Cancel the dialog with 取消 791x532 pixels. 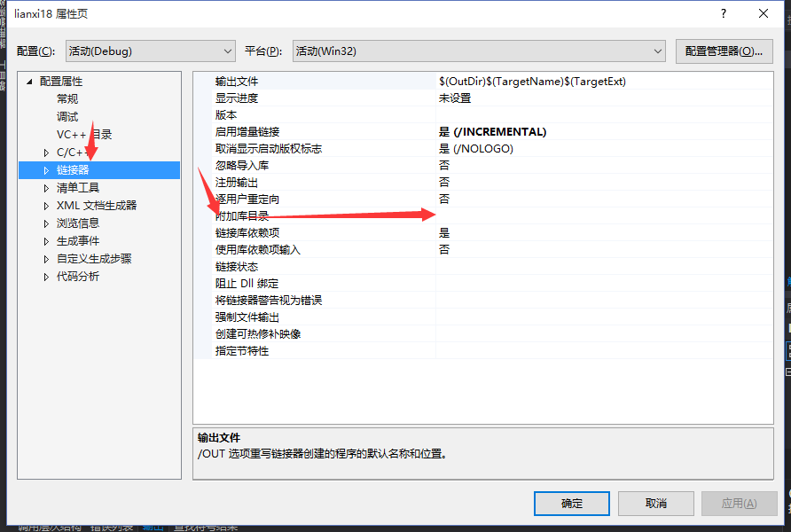[656, 504]
